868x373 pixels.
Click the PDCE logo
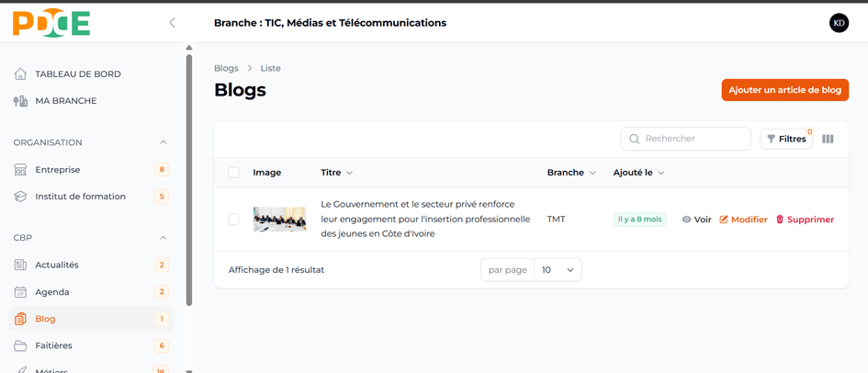click(x=51, y=23)
